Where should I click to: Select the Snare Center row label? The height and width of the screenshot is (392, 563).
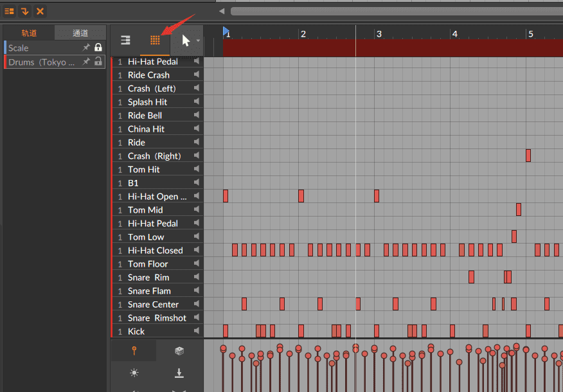tap(153, 305)
